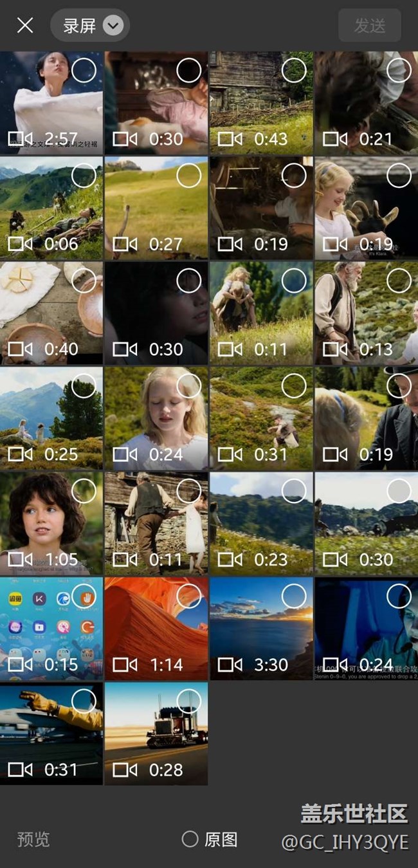
Task: Open the 录屏 album selector label
Action: coord(80,26)
